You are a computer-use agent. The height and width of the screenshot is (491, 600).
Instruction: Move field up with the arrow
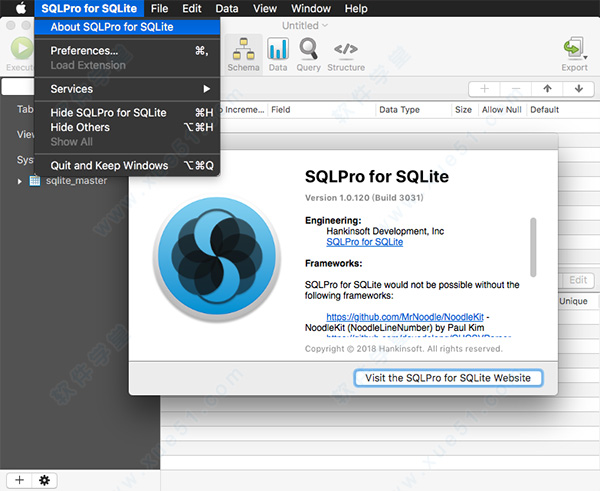coord(547,89)
